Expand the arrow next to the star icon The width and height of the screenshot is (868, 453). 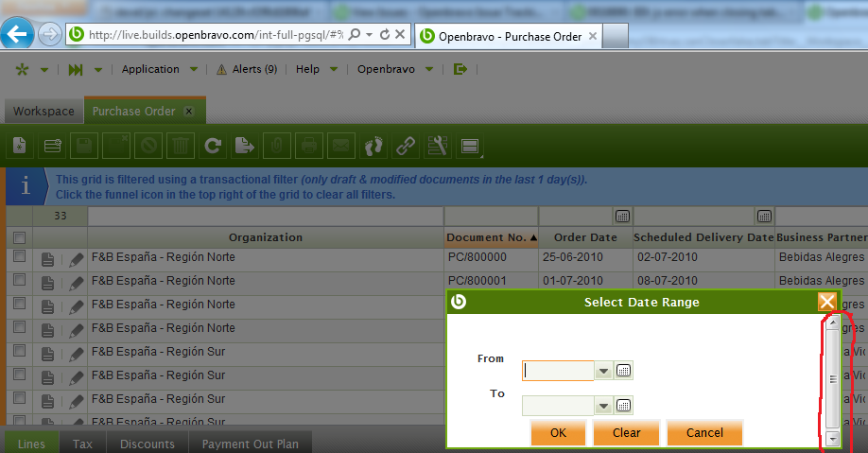point(44,70)
